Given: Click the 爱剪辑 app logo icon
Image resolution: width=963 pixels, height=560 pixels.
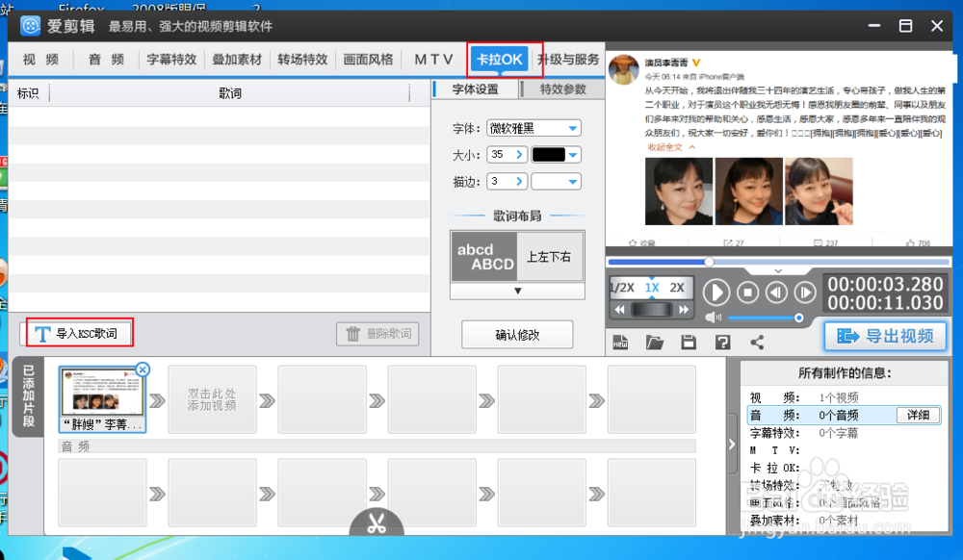Looking at the screenshot, I should tap(30, 26).
